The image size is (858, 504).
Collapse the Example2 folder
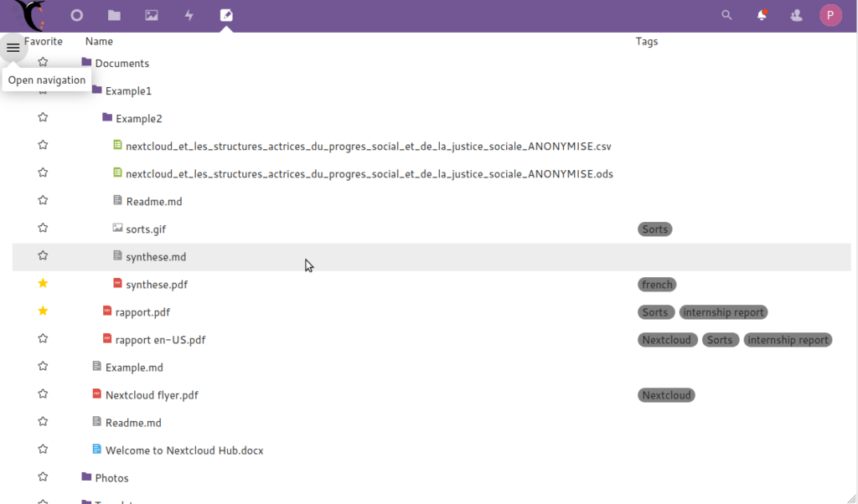107,118
